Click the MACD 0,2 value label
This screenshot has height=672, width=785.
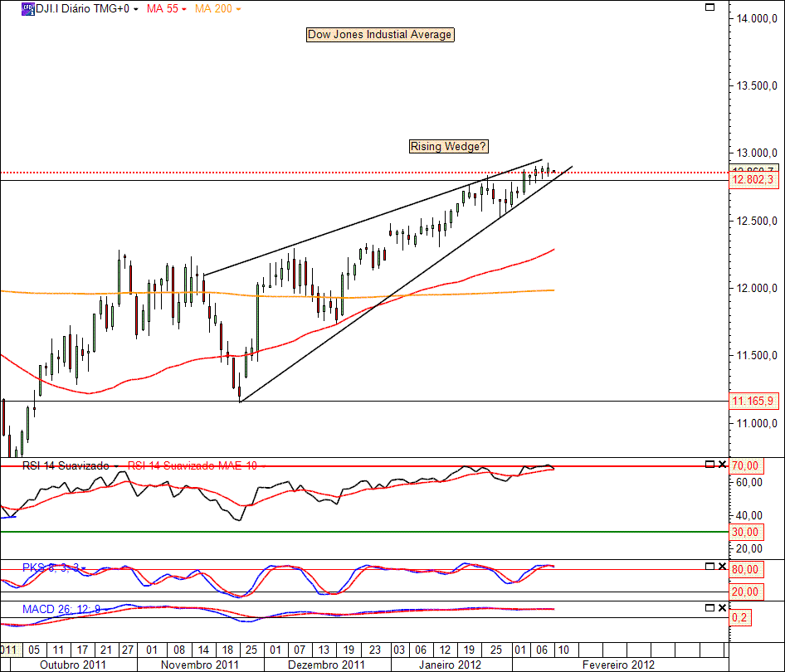(740, 617)
